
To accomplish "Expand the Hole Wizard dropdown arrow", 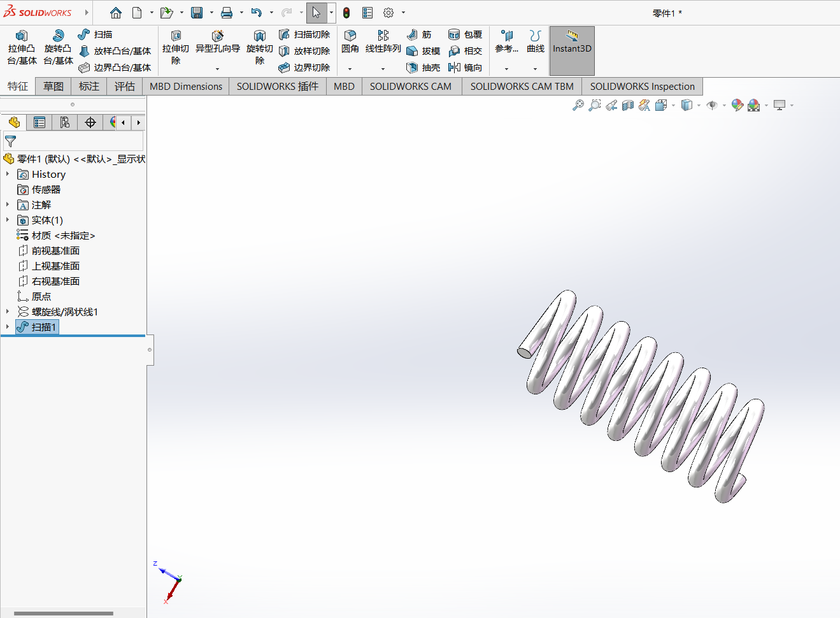I will coord(218,69).
